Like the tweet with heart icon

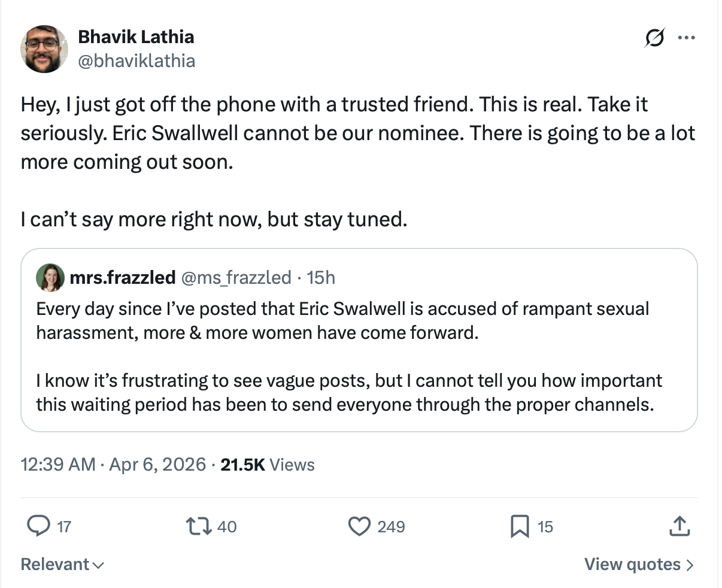click(359, 526)
